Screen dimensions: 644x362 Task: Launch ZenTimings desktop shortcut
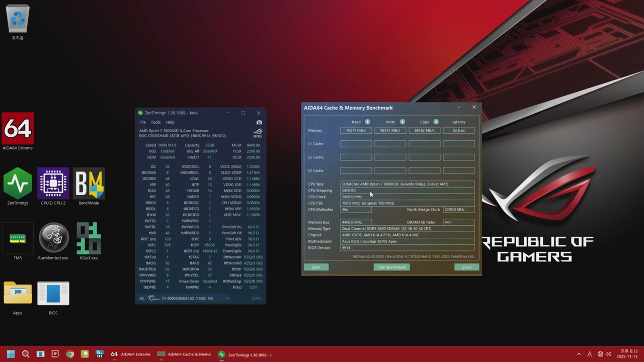coord(18,187)
